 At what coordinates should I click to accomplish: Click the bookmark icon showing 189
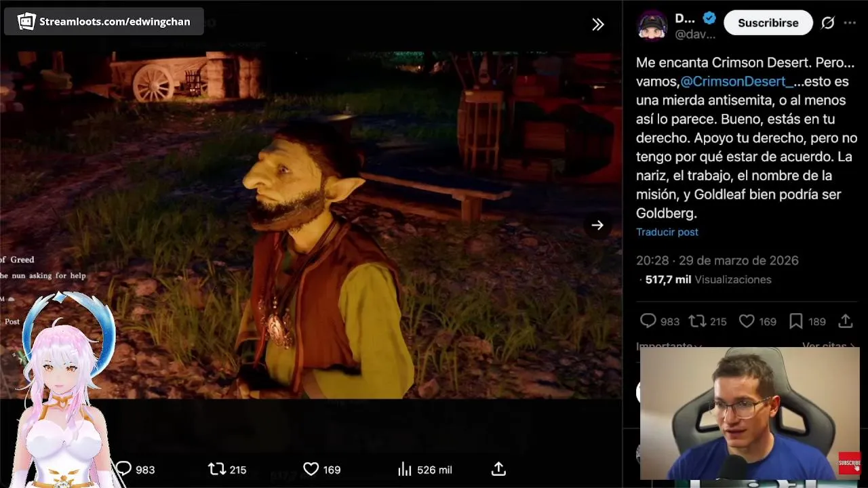click(796, 321)
